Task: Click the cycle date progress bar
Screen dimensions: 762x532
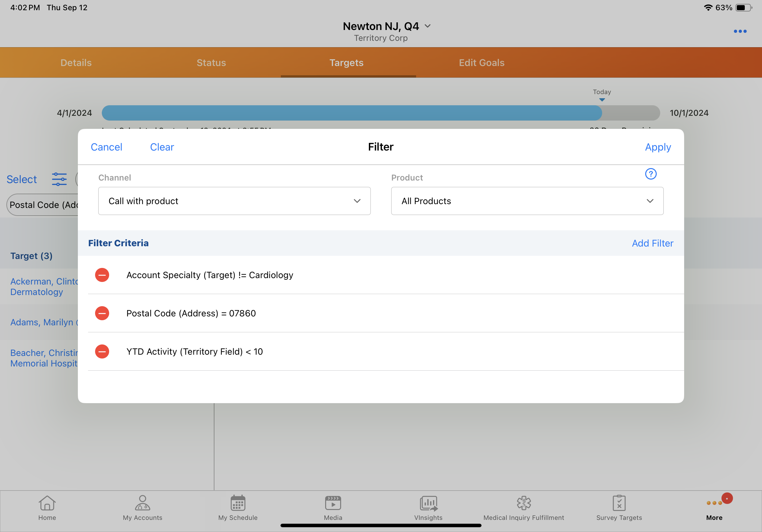Action: 380,113
